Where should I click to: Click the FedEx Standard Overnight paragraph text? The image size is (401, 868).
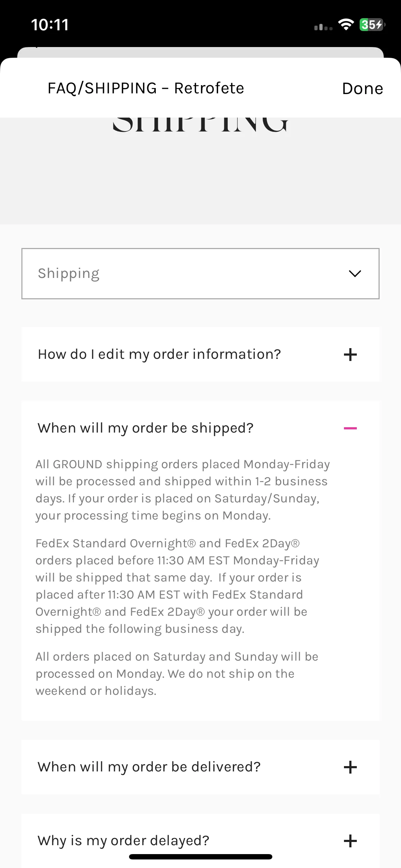pyautogui.click(x=177, y=586)
